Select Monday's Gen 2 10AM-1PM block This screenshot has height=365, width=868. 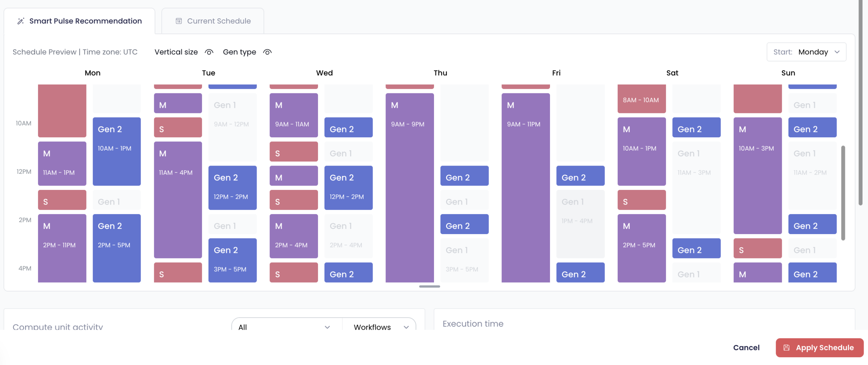click(117, 152)
